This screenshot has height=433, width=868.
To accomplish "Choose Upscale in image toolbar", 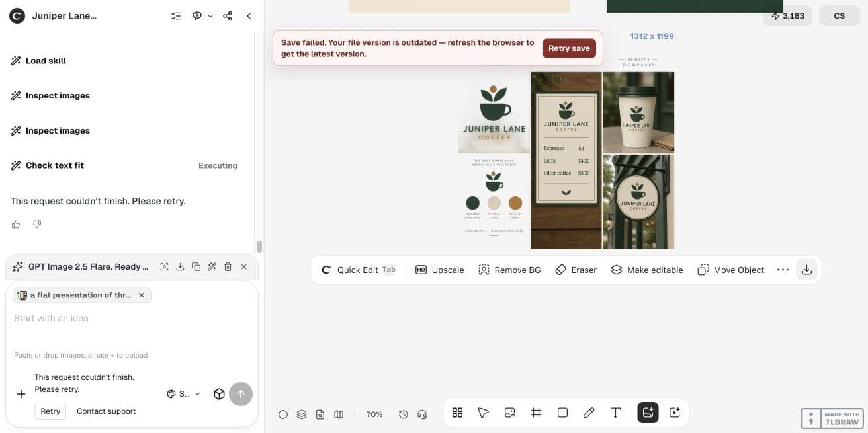I will coord(440,270).
